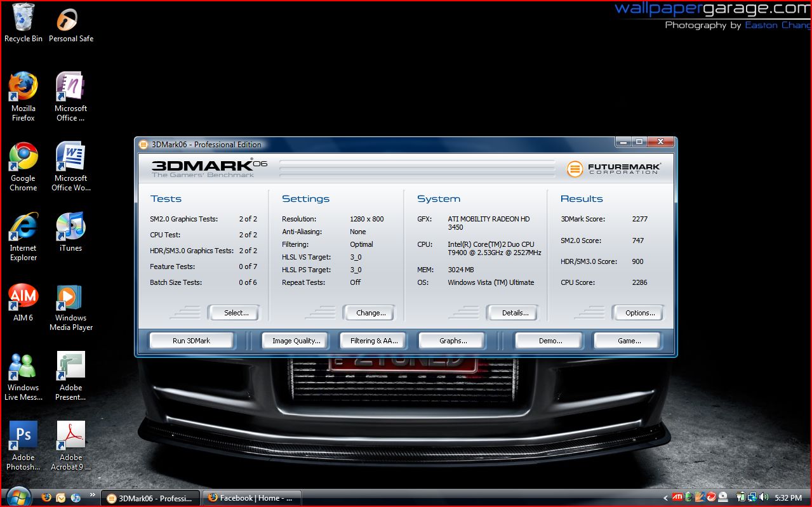
Task: Click the red swirl tray icon
Action: (711, 497)
